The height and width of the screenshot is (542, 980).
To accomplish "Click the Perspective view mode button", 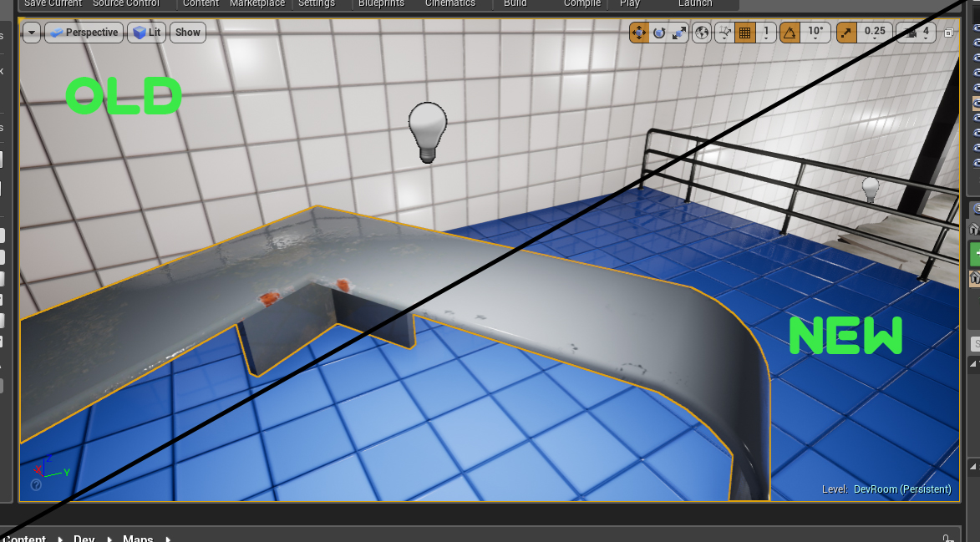I will (x=84, y=33).
